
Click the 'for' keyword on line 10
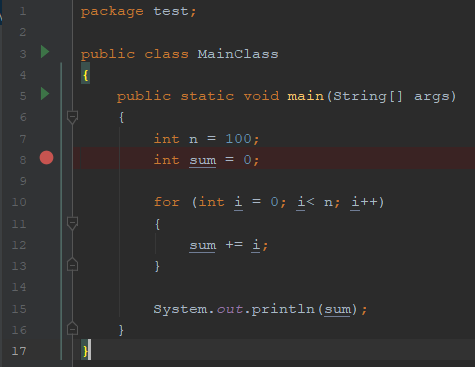(167, 202)
